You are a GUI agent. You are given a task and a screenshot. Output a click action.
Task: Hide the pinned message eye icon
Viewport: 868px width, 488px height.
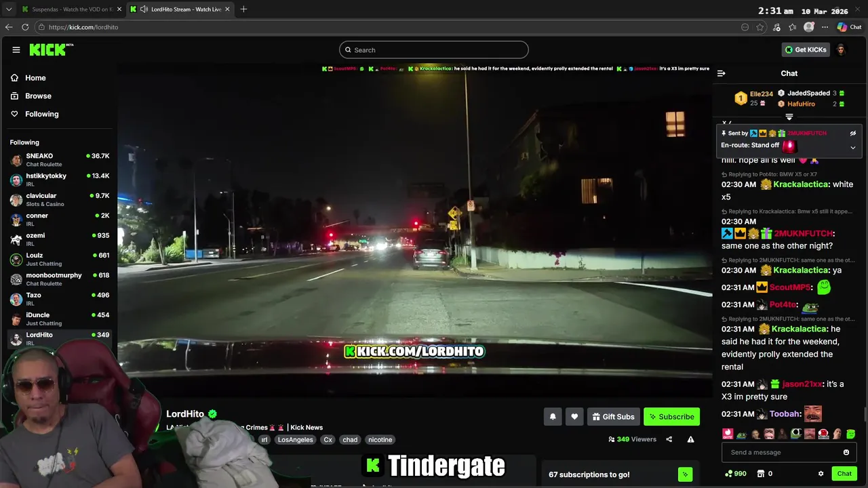[x=853, y=134]
